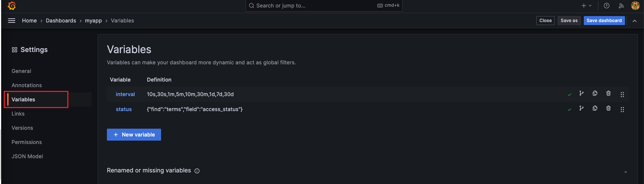644x184 pixels.
Task: Switch to the Permissions settings tab
Action: (x=27, y=142)
